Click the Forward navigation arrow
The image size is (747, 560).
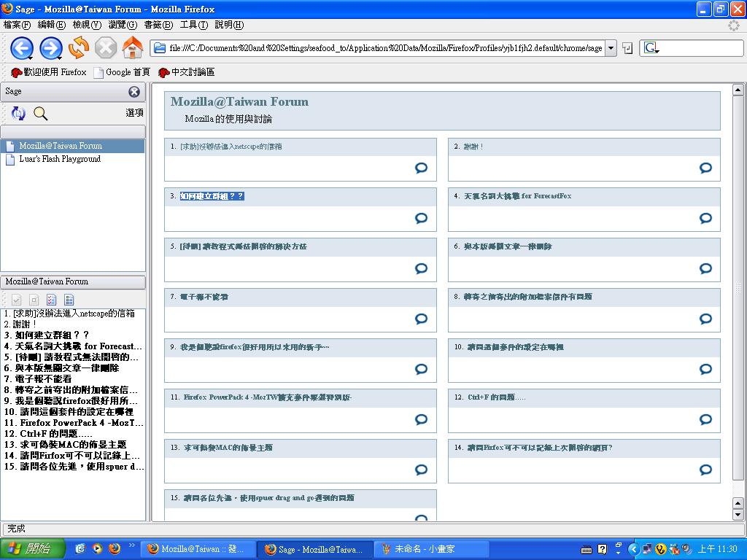[x=50, y=48]
